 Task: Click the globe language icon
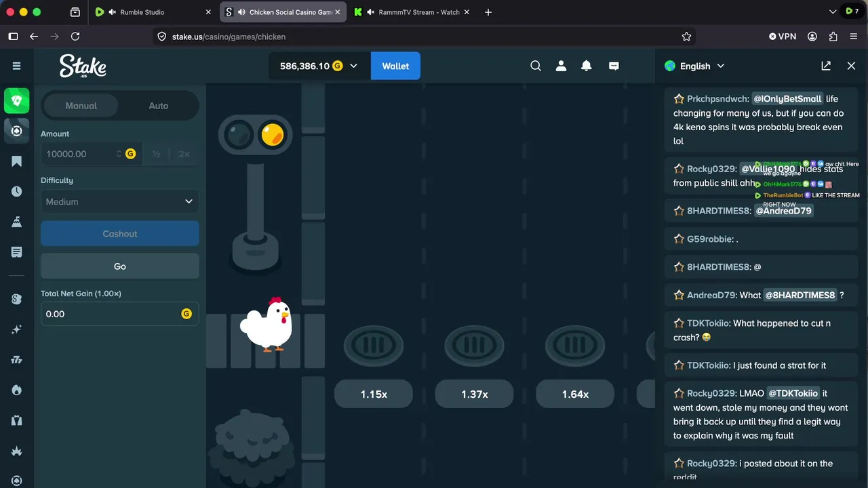click(670, 66)
